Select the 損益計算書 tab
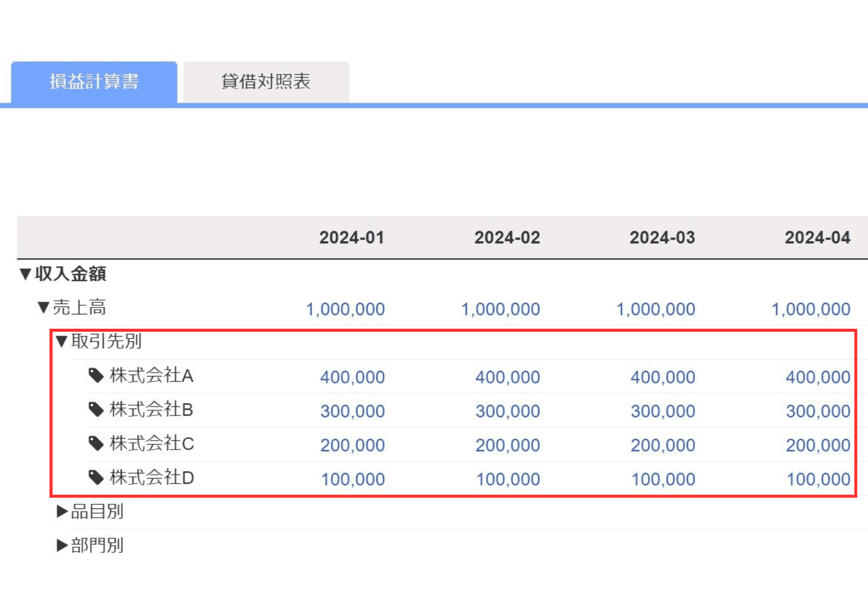 (94, 82)
